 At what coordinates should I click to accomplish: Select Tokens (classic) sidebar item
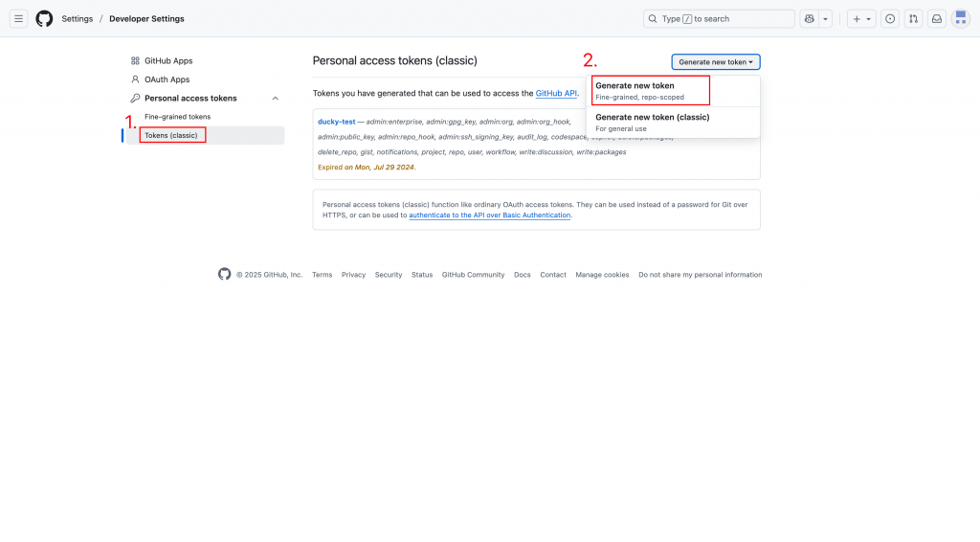pos(205,135)
